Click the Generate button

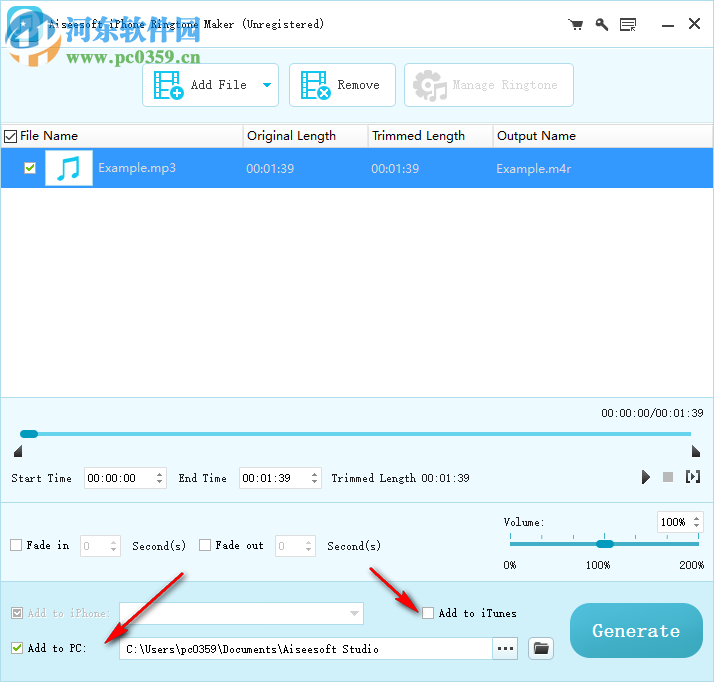(x=636, y=631)
